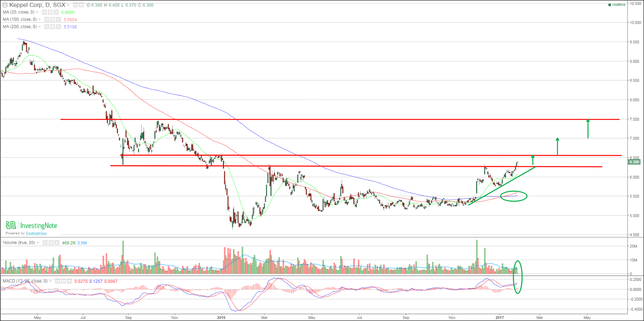Click the 20M volume axis label
The image size is (644, 321).
(634, 246)
